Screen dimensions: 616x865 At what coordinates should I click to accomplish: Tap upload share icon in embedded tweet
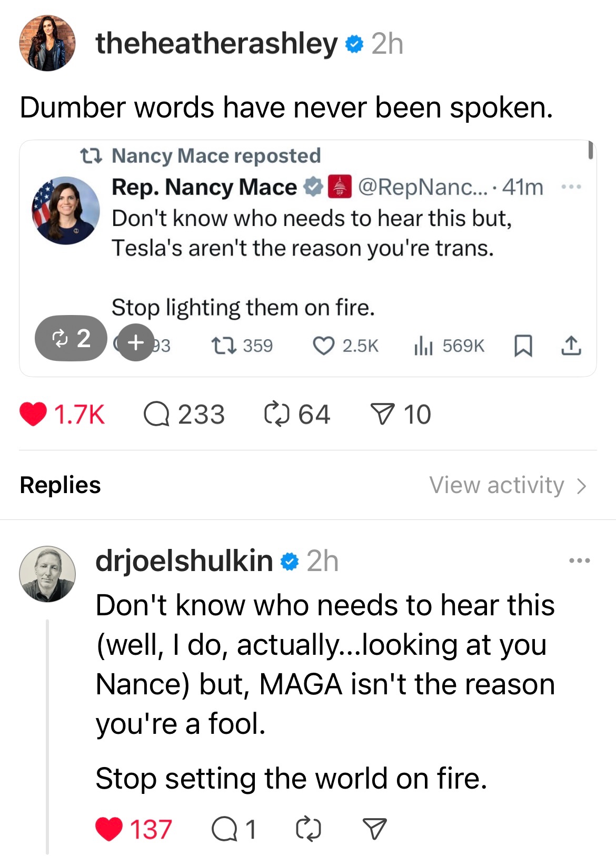[571, 346]
